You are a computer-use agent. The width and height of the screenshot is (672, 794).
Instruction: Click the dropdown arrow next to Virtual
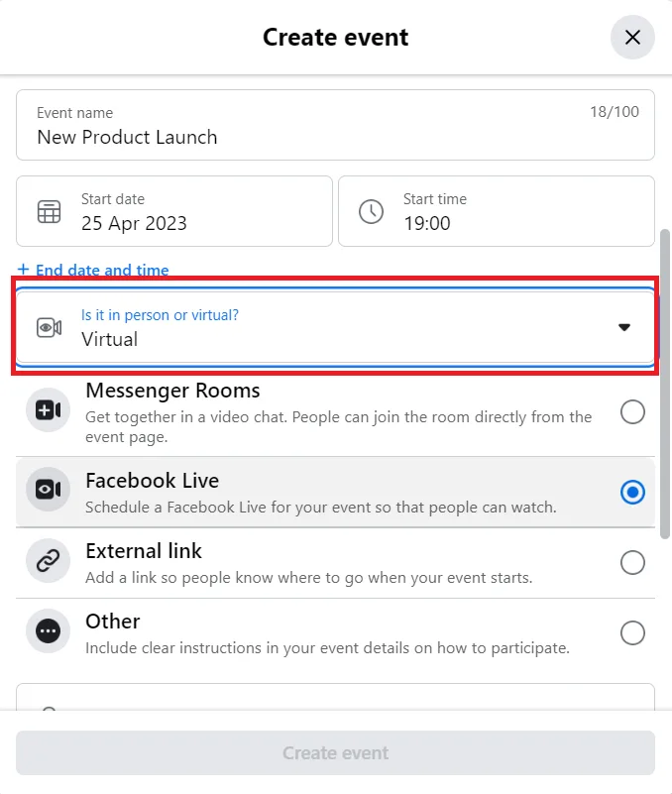click(624, 328)
